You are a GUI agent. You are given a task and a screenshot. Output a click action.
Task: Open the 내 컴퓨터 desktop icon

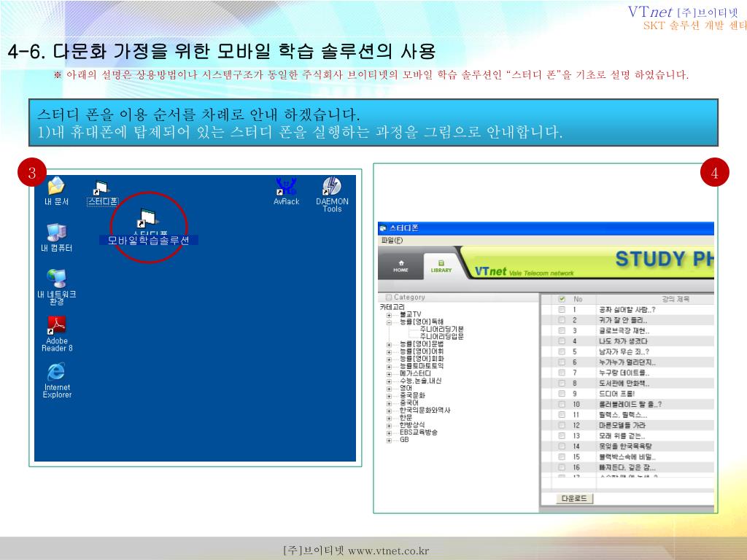(56, 237)
